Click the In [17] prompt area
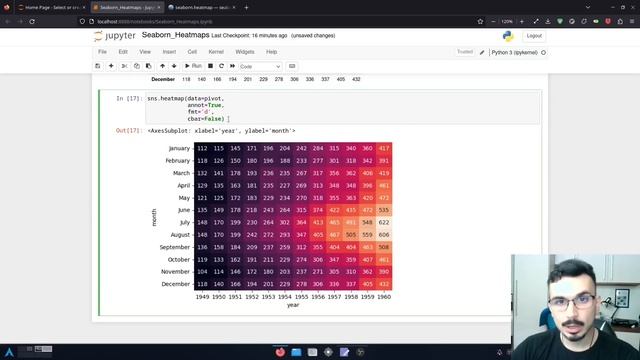The height and width of the screenshot is (360, 640). pos(129,98)
